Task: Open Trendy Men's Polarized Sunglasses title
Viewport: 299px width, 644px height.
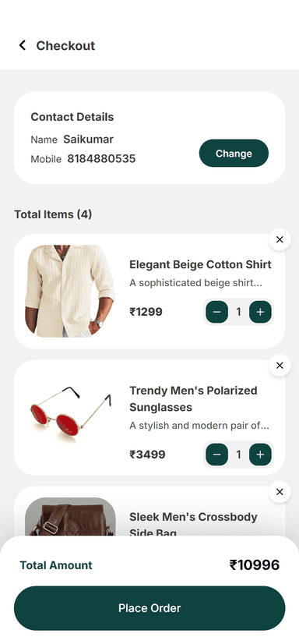Action: pos(193,399)
